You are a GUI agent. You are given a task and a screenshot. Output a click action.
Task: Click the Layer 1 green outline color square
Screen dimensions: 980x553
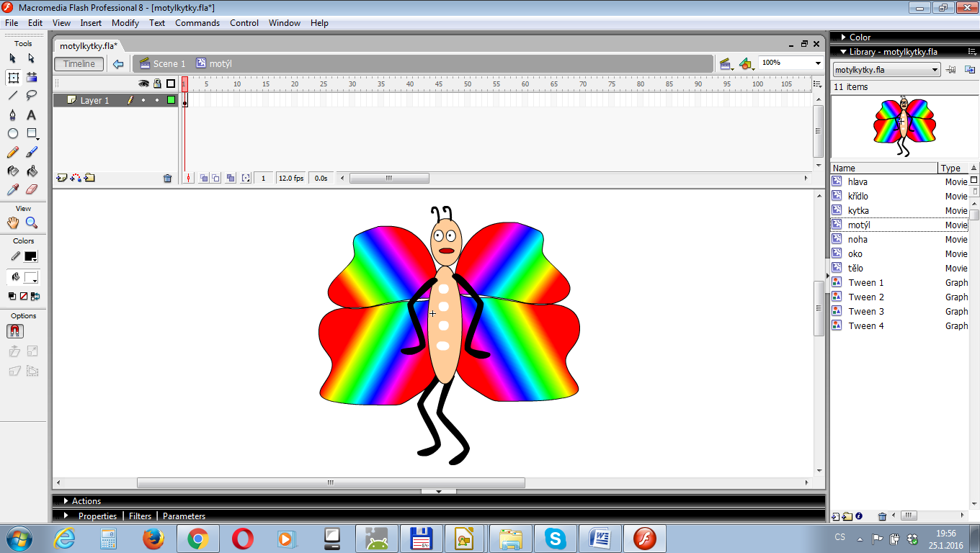[x=171, y=100]
